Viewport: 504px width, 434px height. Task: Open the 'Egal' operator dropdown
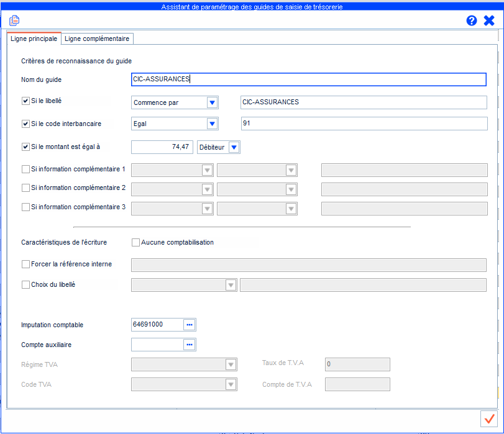pyautogui.click(x=212, y=124)
